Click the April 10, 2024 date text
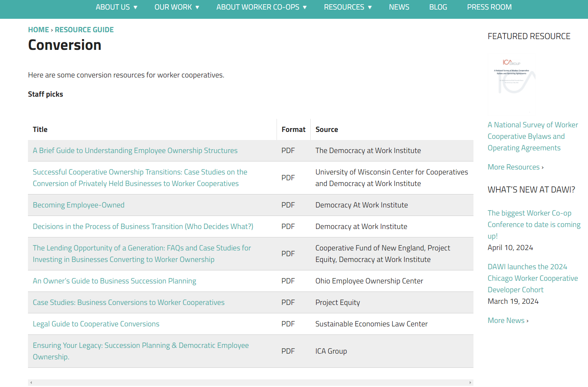The image size is (588, 387). coord(510,247)
